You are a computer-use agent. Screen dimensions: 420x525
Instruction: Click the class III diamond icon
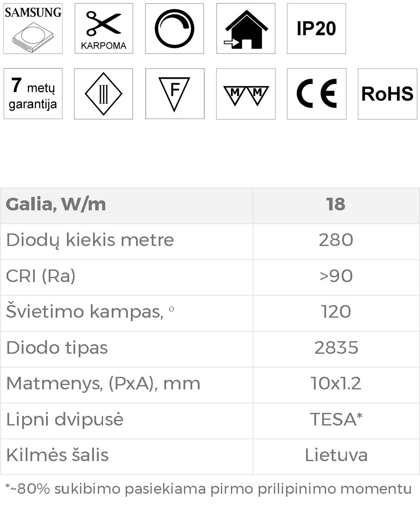pos(103,93)
